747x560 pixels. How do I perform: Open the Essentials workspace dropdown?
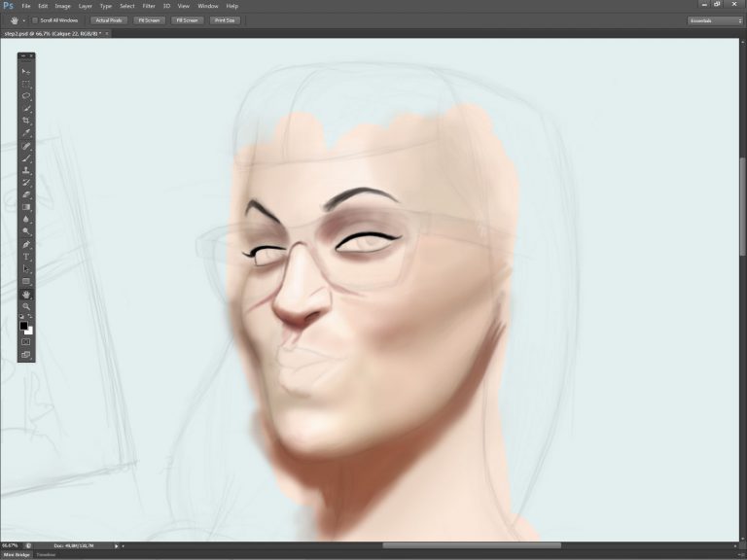click(x=714, y=19)
